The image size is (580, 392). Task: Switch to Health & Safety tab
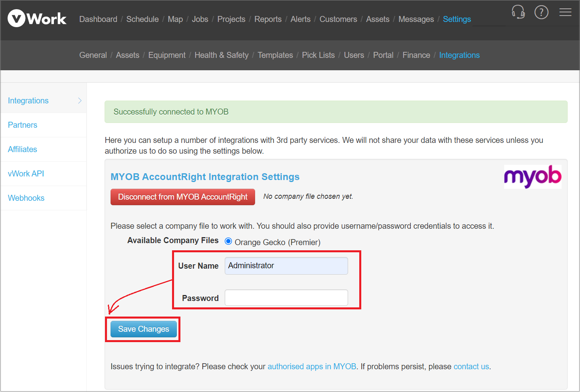[x=222, y=55]
